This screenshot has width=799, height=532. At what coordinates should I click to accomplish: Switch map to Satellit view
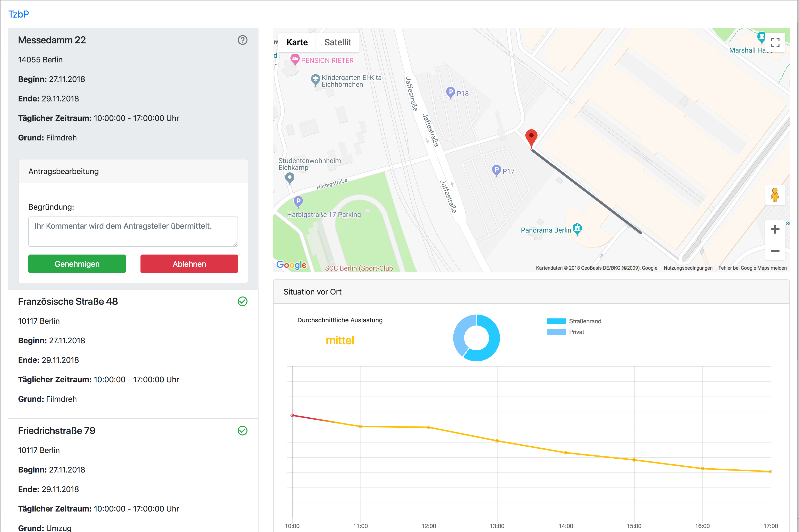[337, 42]
